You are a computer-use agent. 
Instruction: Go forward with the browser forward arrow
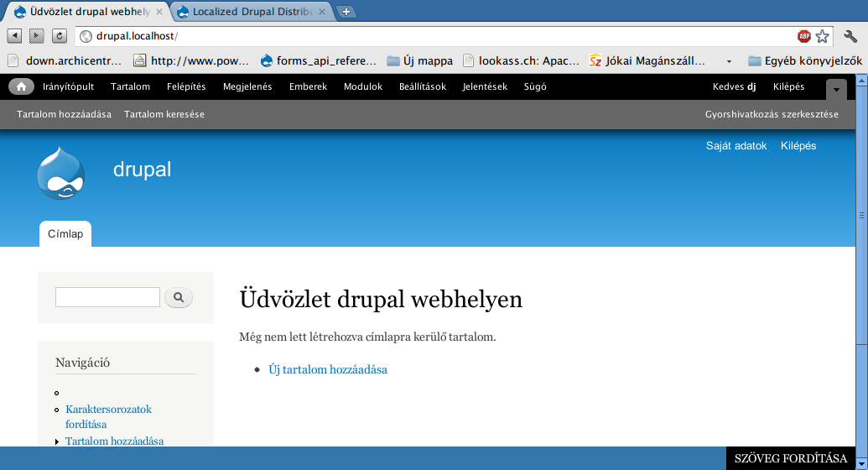click(x=37, y=36)
